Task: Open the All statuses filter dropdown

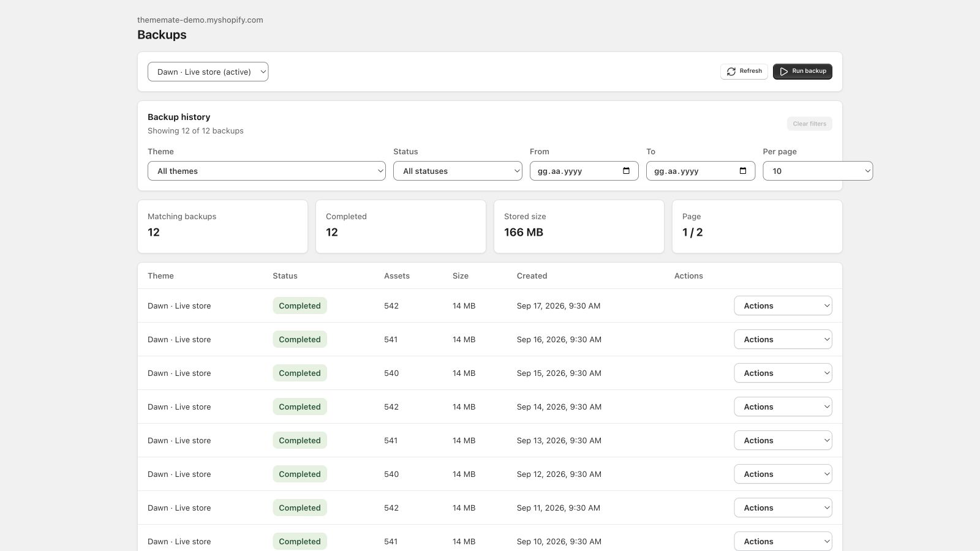Action: 458,171
